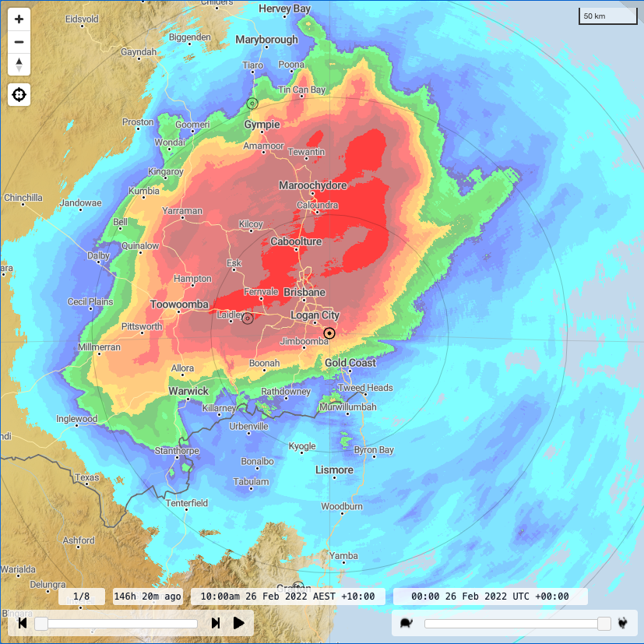This screenshot has height=644, width=644.
Task: Click the Tewantin label
Action: 306,152
